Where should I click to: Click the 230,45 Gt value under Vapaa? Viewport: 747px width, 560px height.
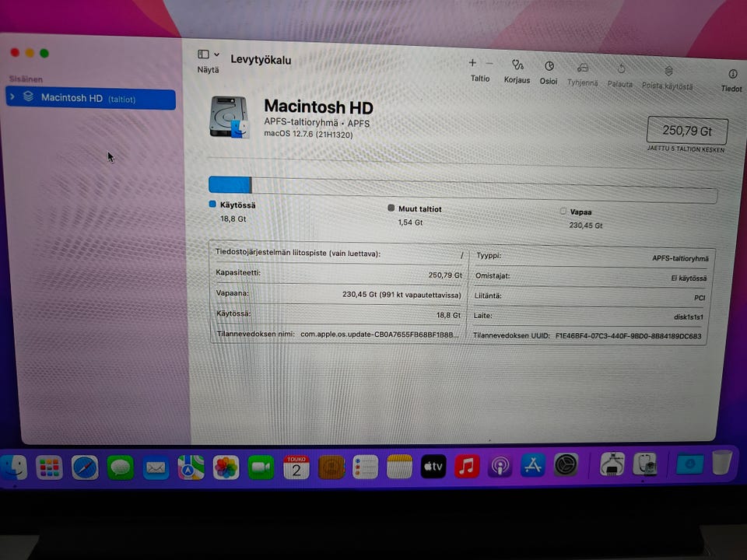(585, 226)
